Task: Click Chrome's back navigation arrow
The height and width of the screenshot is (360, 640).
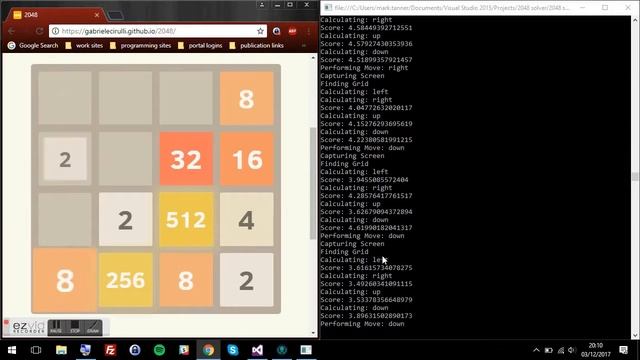Action: (11, 31)
